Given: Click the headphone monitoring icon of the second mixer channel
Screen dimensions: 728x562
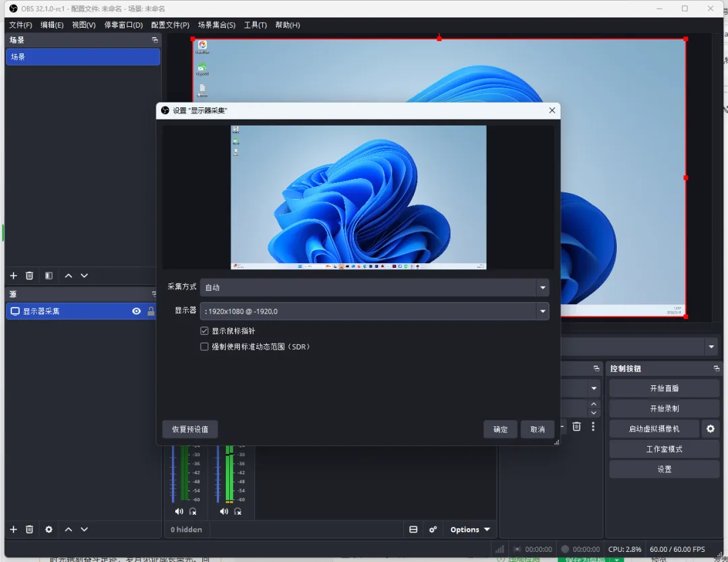Looking at the screenshot, I should point(238,511).
